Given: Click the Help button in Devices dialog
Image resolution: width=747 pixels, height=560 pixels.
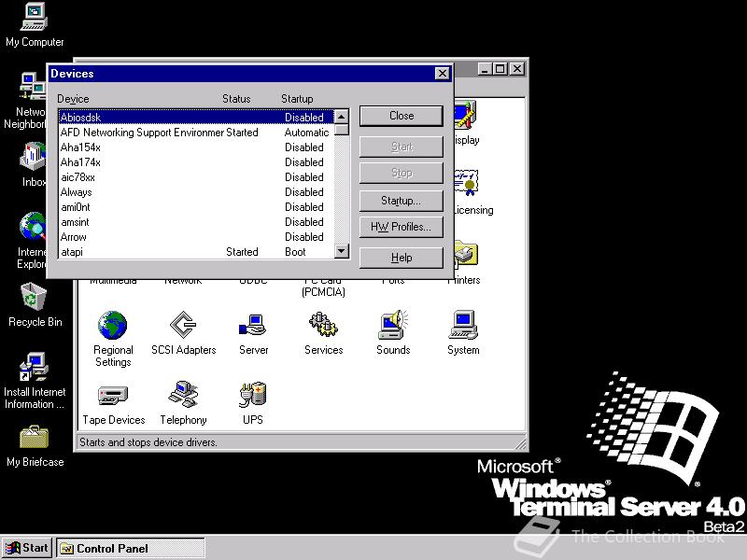Looking at the screenshot, I should coord(402,258).
